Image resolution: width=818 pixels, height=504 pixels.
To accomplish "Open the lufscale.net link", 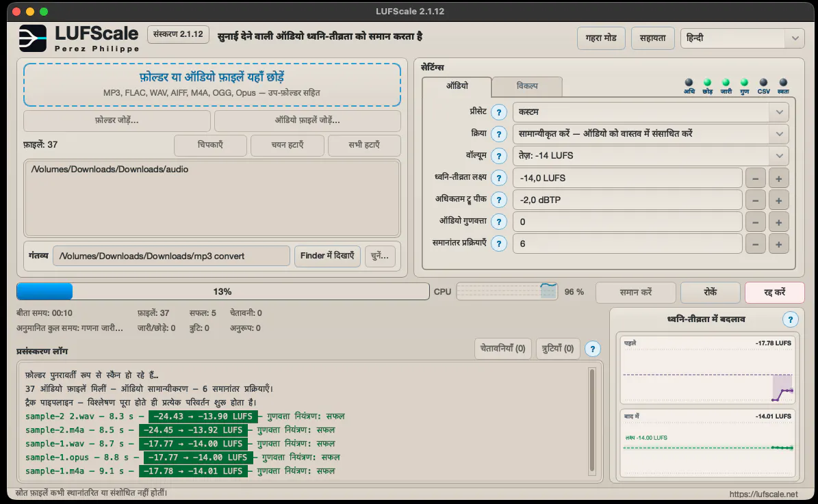I will 764,494.
